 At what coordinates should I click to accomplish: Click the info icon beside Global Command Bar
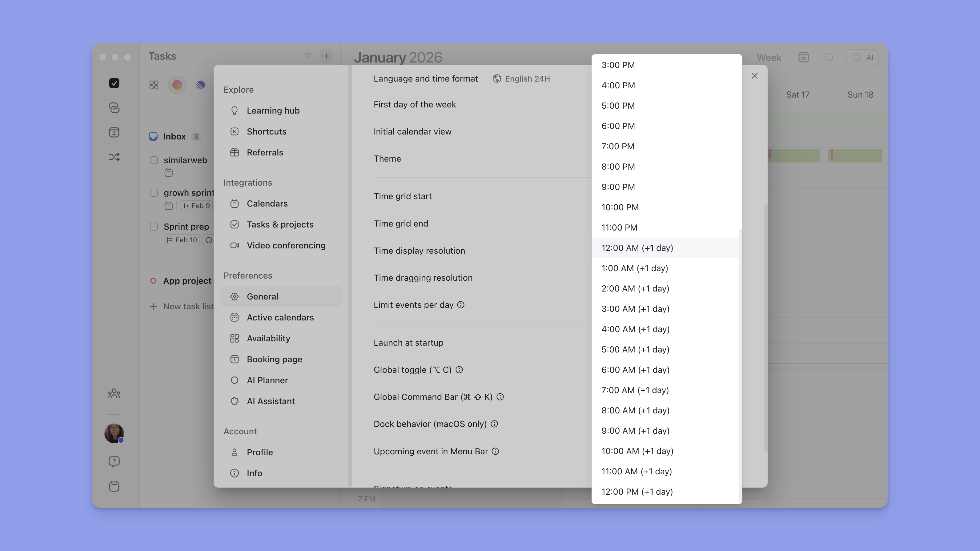click(500, 397)
